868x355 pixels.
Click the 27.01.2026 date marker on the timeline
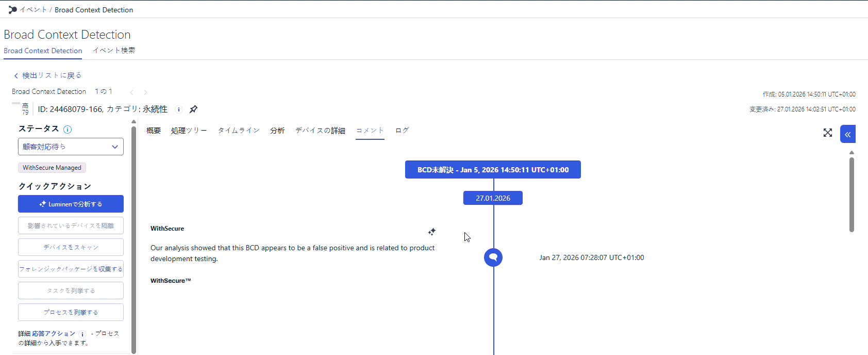[x=493, y=198]
